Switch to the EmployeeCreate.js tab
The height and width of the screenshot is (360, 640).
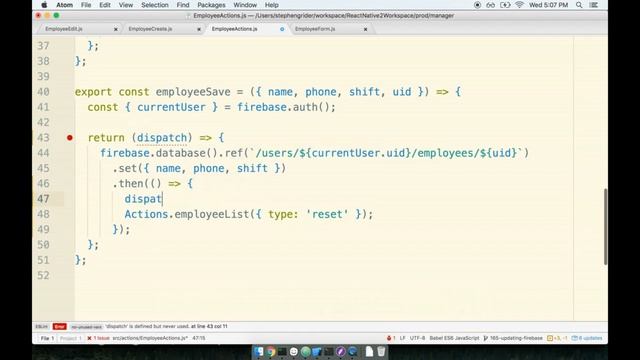tap(150, 29)
